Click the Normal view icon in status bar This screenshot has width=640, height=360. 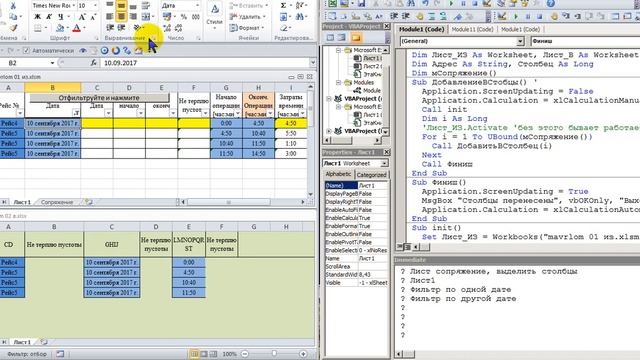tap(194, 354)
